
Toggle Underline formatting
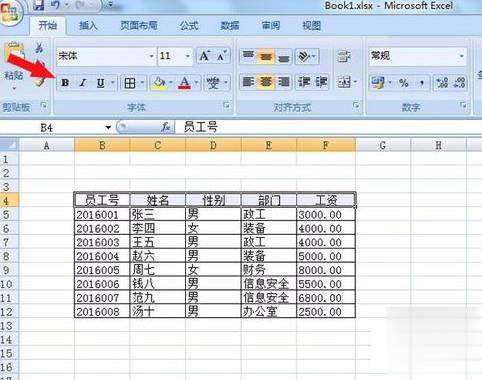(x=100, y=83)
